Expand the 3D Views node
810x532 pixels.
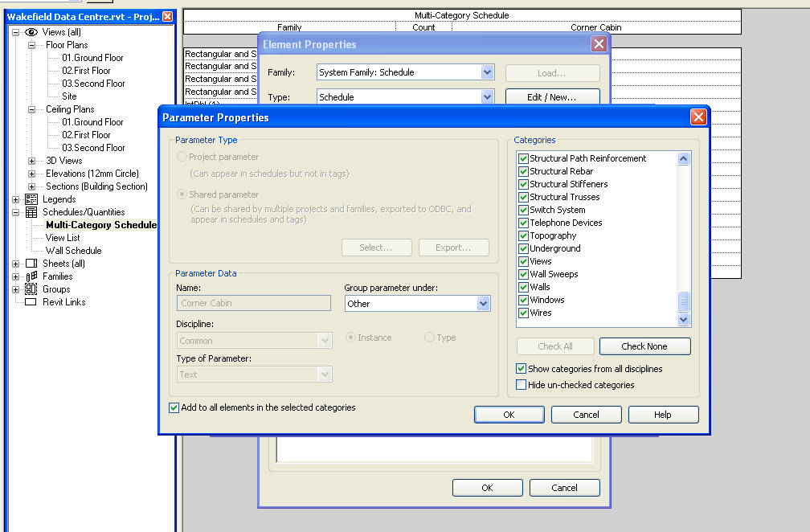coord(31,161)
